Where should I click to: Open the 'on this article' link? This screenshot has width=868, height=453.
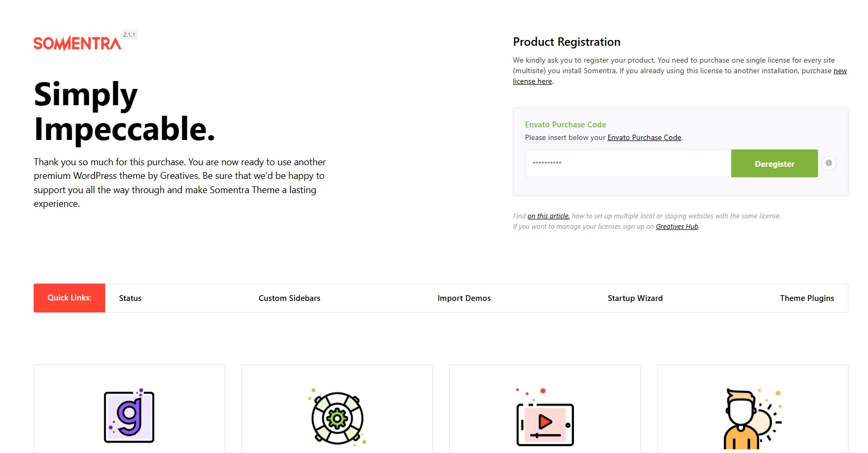click(549, 216)
